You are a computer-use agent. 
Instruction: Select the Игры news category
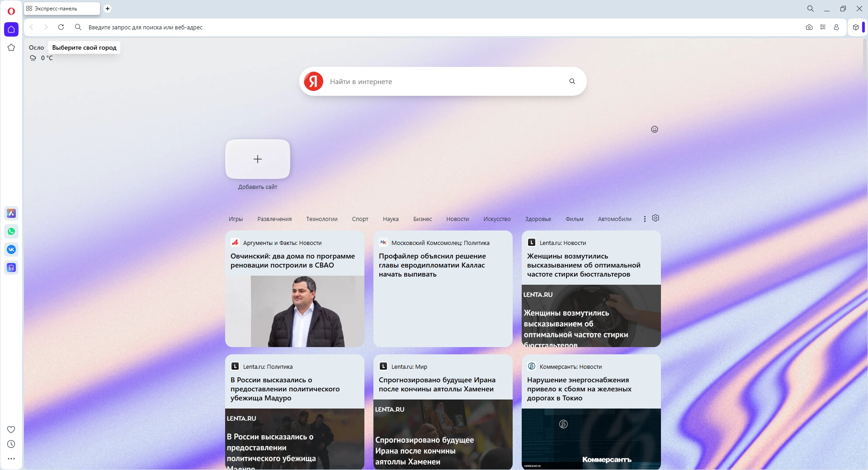tap(236, 219)
